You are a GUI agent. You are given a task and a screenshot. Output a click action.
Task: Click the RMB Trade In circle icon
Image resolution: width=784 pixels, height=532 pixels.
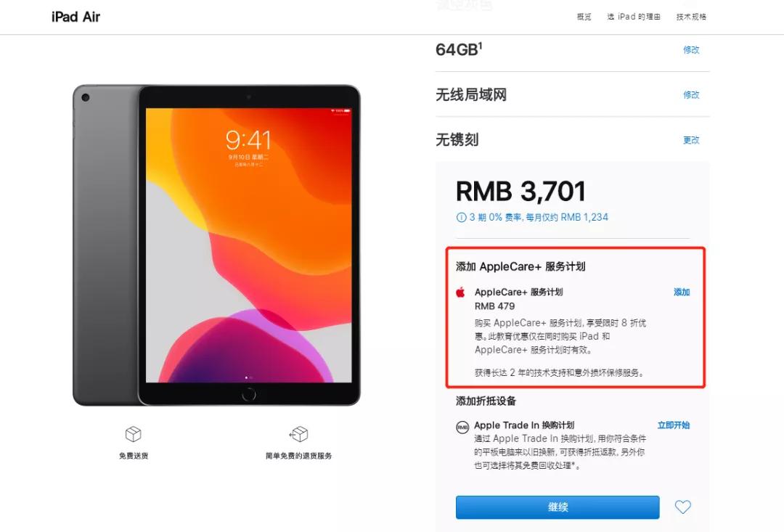pyautogui.click(x=462, y=427)
